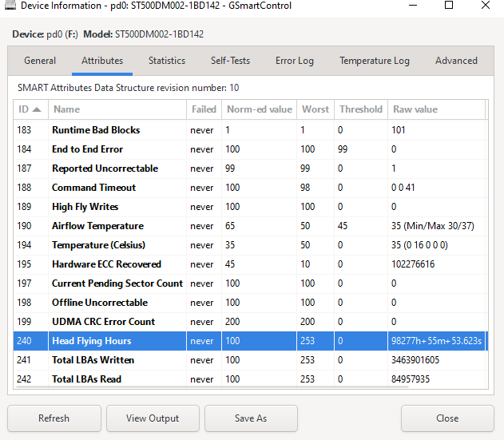Open the General tab
The height and width of the screenshot is (440, 504).
pyautogui.click(x=40, y=61)
